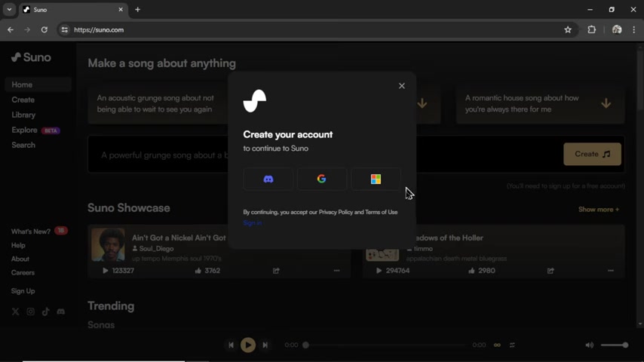Reload the Suno page
This screenshot has height=362, width=644.
point(44,29)
